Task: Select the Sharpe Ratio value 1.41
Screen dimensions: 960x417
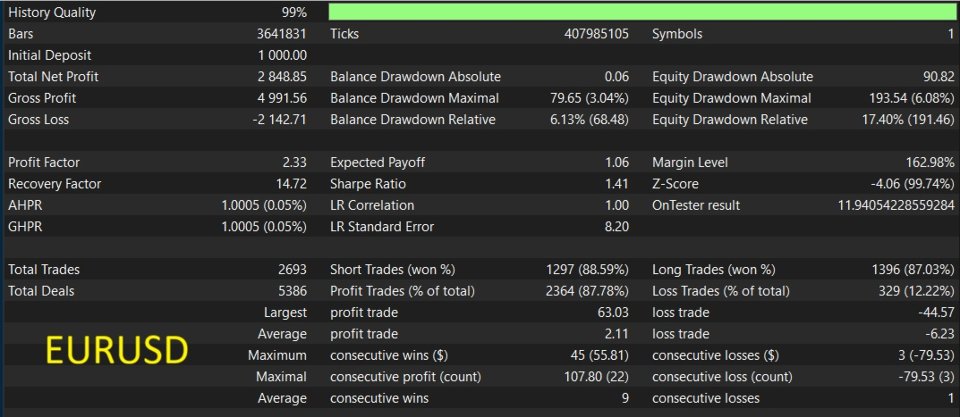Action: [x=617, y=184]
